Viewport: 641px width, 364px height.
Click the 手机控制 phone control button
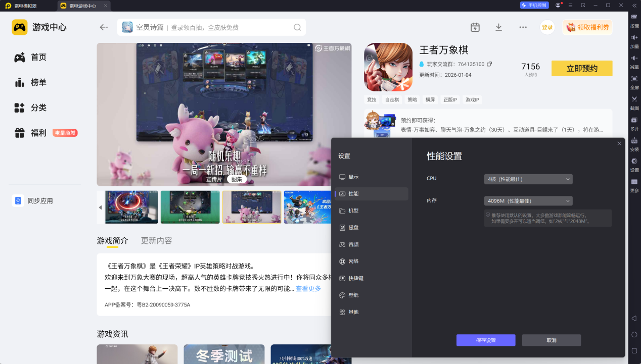(x=534, y=5)
